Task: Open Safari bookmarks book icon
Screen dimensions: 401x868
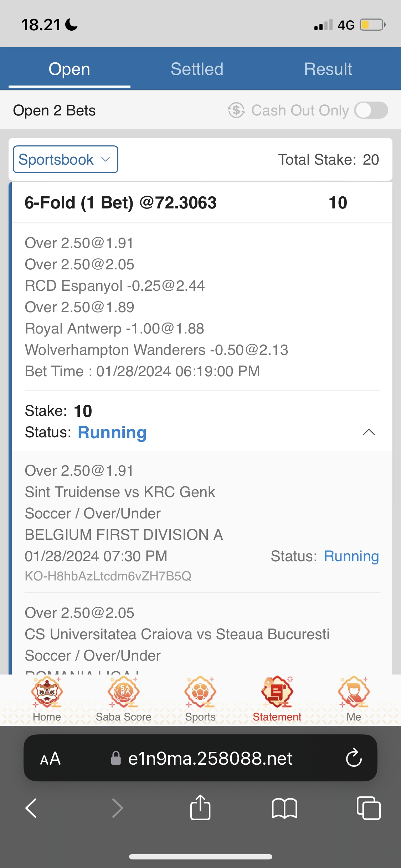Action: [284, 808]
